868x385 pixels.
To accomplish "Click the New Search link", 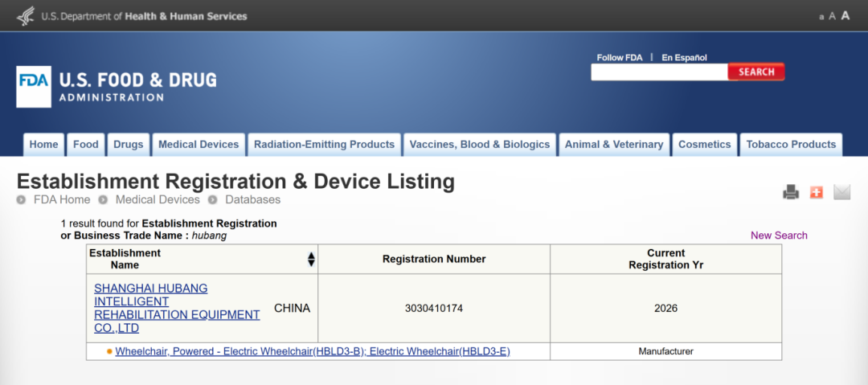I will [x=779, y=236].
